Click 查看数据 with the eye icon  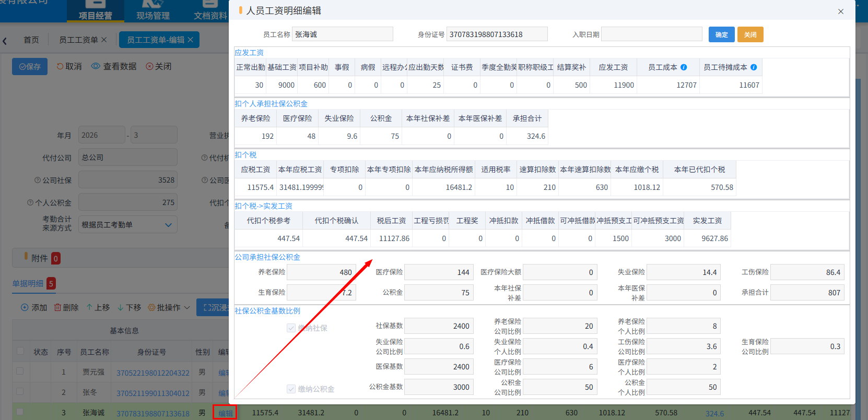pos(114,67)
